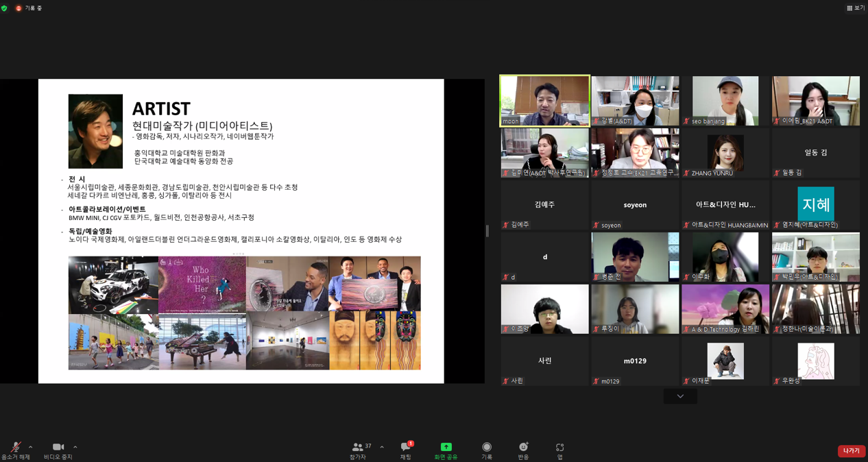Screen dimensions: 868x462
Task: Turn off camera with 비디오 중지
Action: coord(58,447)
